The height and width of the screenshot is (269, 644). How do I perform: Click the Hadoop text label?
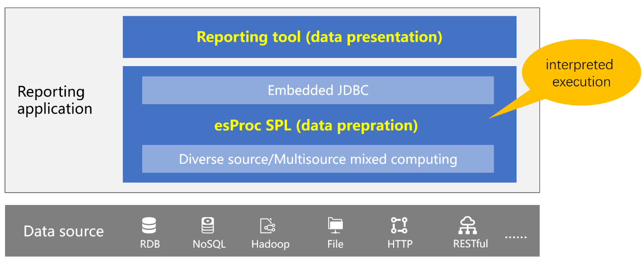point(270,245)
